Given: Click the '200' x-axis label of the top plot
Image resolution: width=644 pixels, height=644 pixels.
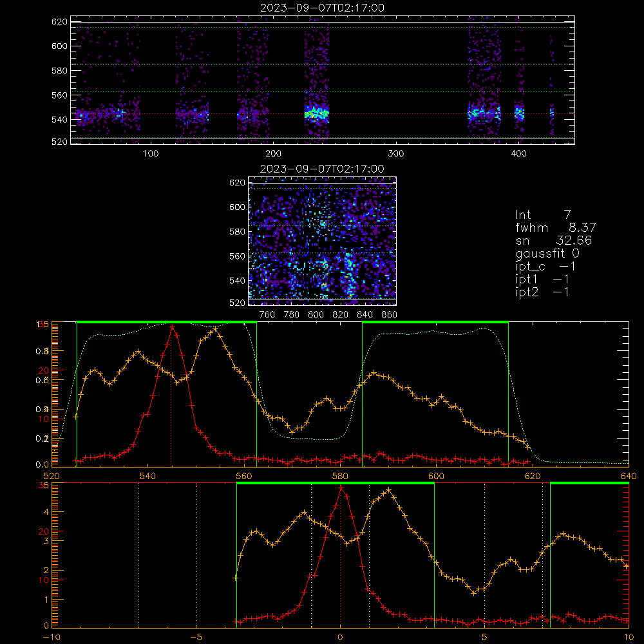Looking at the screenshot, I should [273, 154].
